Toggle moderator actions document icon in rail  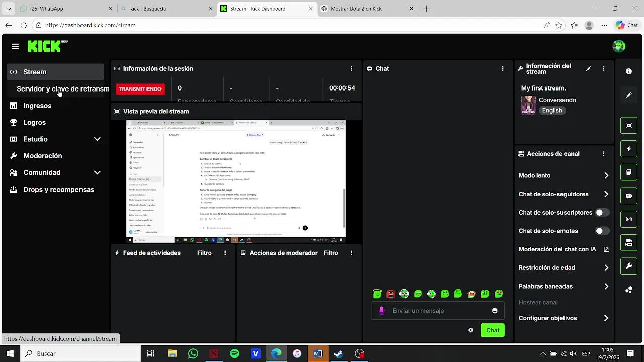pos(629,172)
